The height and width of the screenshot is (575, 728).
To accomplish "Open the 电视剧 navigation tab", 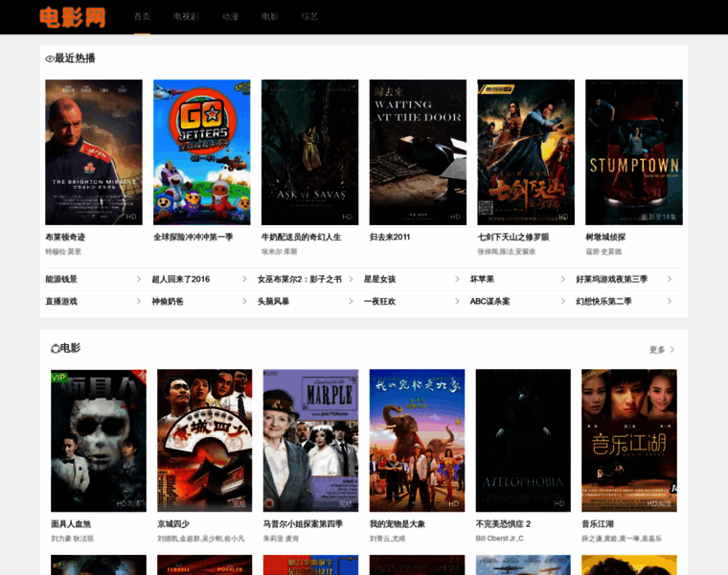I will [186, 16].
